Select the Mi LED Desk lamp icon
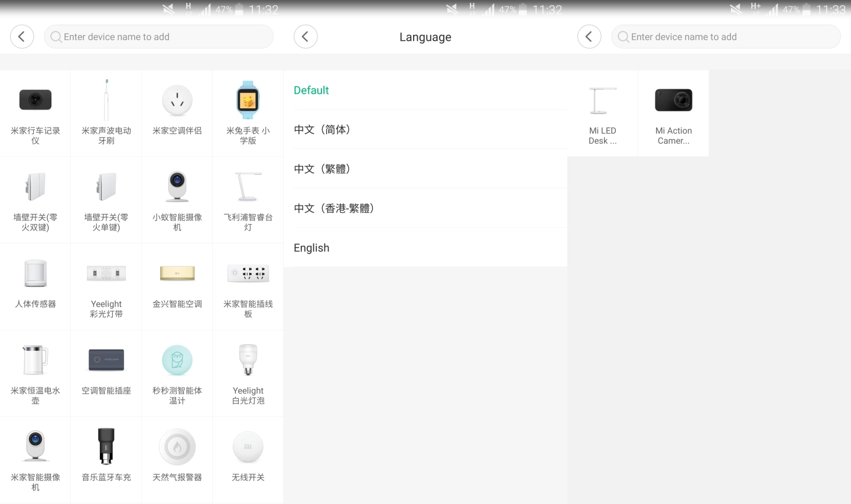Screen dimensions: 851x504 [x=602, y=100]
